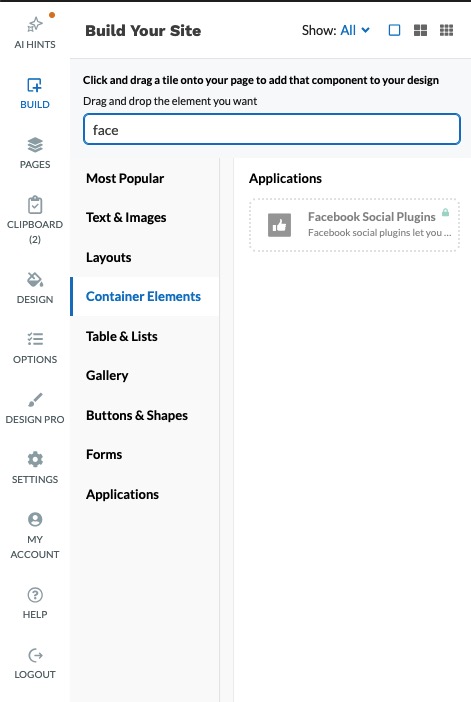Select the Build sidebar icon
Viewport: 471px width, 702px height.
[x=35, y=85]
